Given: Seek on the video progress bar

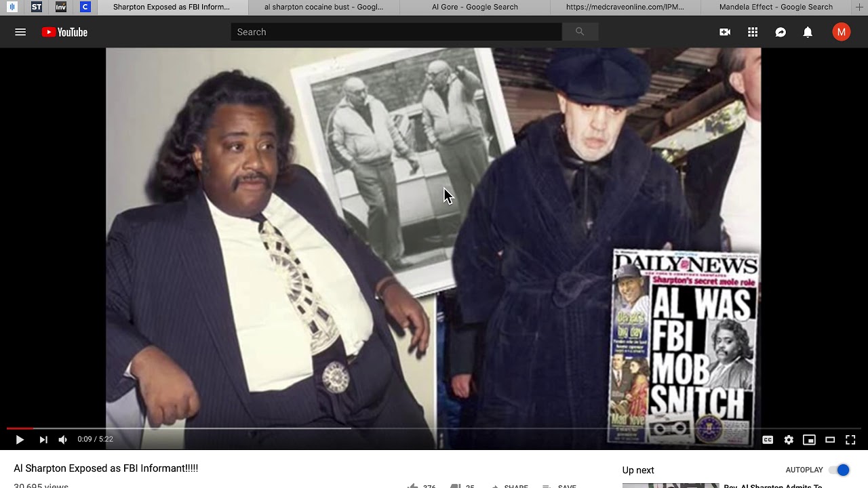Looking at the screenshot, I should (434, 428).
